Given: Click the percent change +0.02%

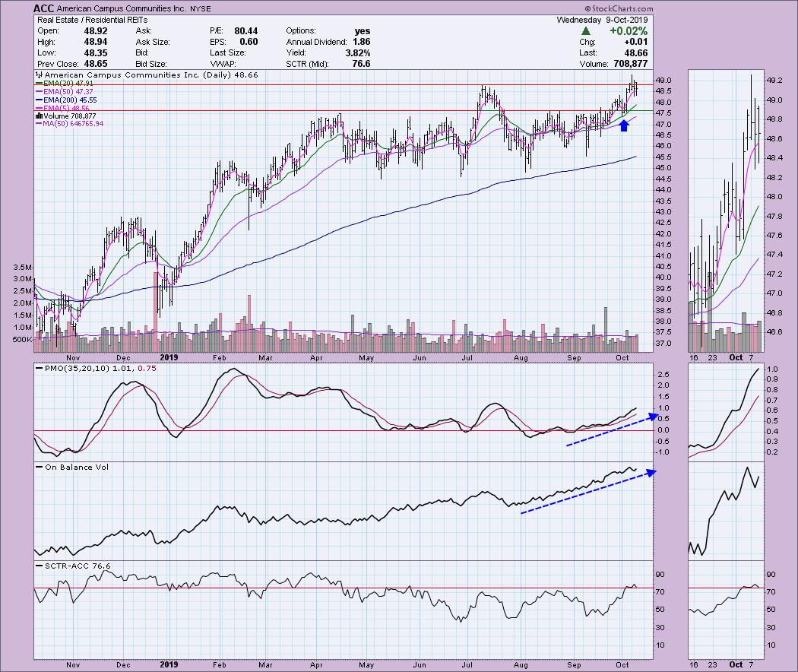Looking at the screenshot, I should [629, 31].
